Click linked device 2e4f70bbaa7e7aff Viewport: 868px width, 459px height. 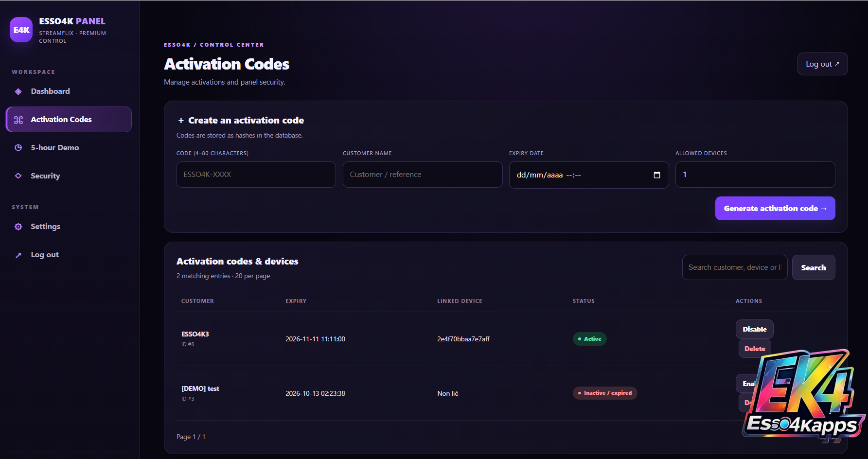tap(463, 339)
